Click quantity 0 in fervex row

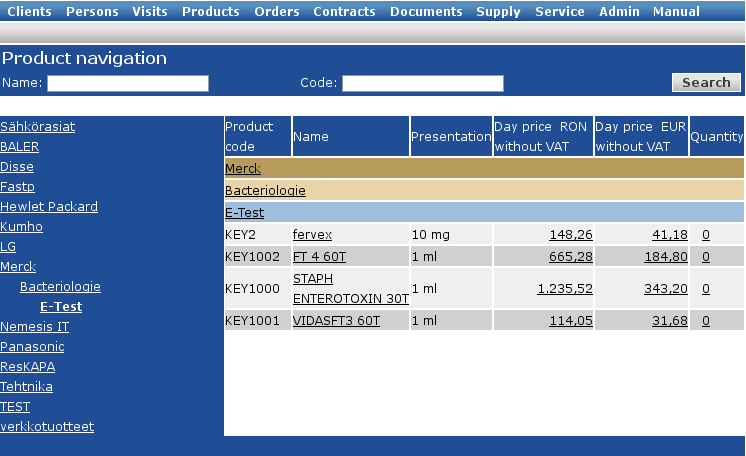(706, 235)
